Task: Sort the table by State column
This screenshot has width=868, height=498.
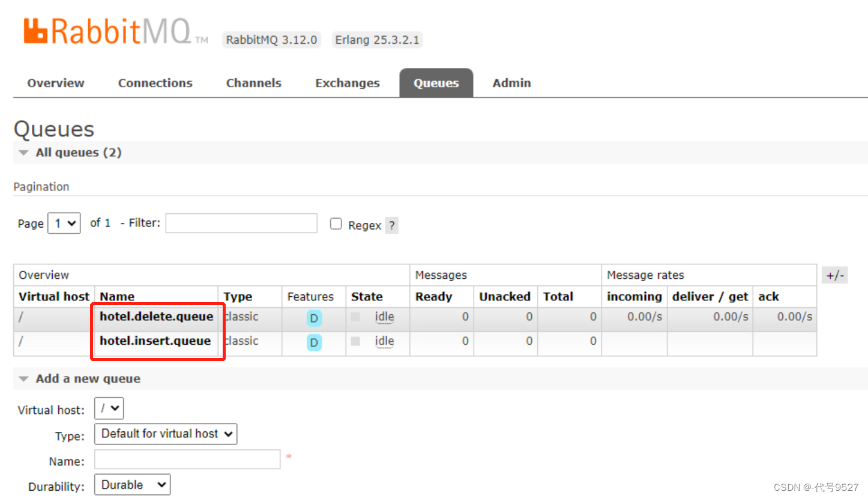Action: [x=367, y=297]
